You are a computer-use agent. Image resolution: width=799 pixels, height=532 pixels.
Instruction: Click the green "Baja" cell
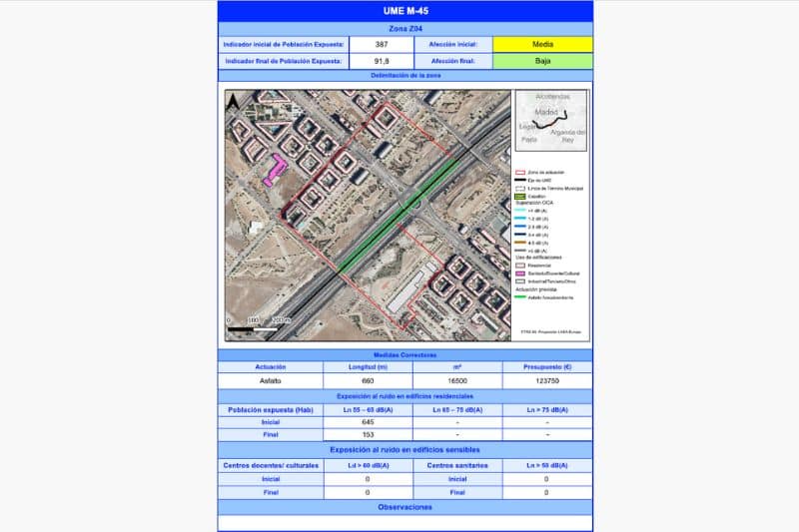(x=542, y=61)
